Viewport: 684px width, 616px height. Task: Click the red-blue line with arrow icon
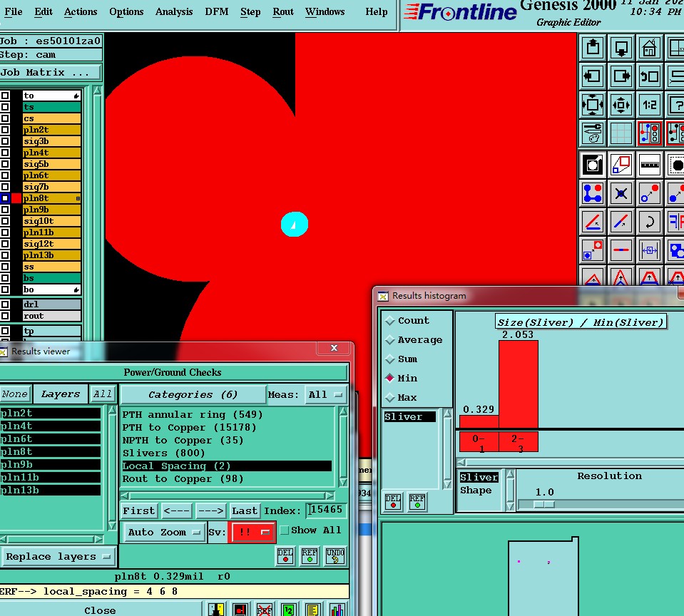(x=621, y=222)
